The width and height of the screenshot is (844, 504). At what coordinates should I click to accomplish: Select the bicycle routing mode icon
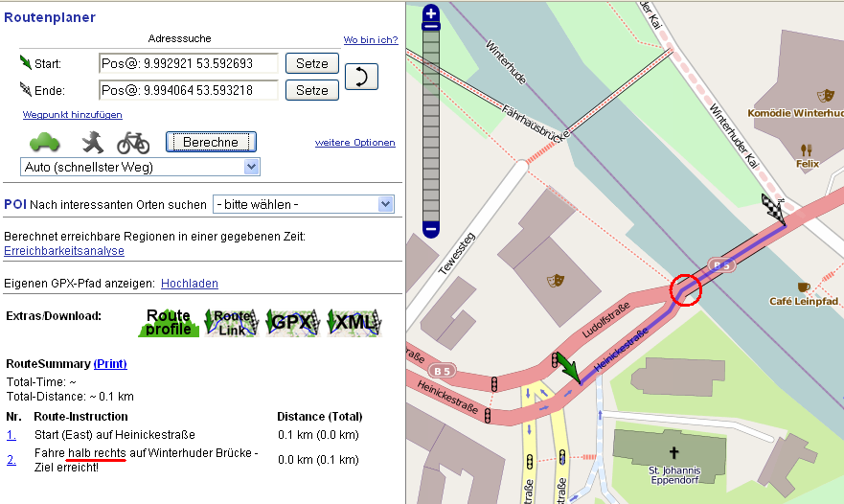(x=133, y=143)
